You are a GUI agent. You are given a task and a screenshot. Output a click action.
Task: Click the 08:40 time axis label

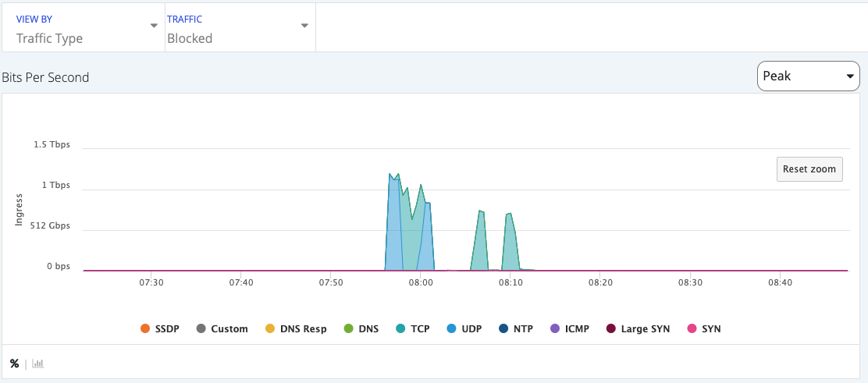(780, 282)
